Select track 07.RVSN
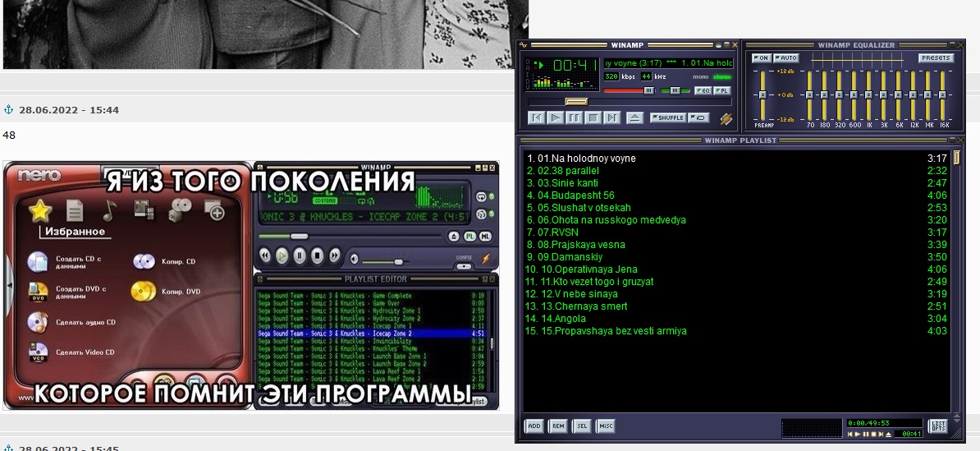 point(737,232)
